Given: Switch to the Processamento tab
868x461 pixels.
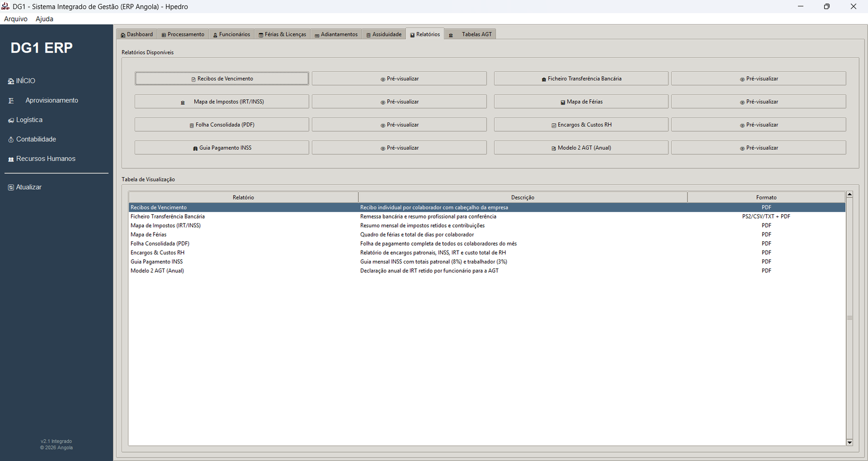Looking at the screenshot, I should point(183,34).
